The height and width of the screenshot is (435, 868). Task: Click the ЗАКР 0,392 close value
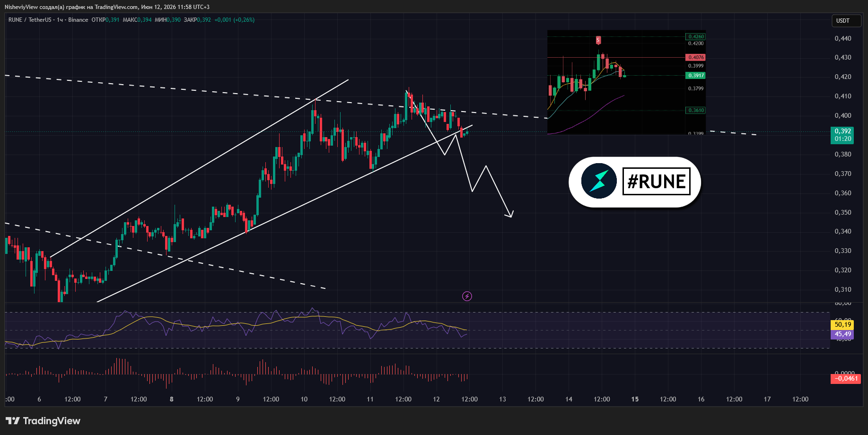tap(197, 20)
